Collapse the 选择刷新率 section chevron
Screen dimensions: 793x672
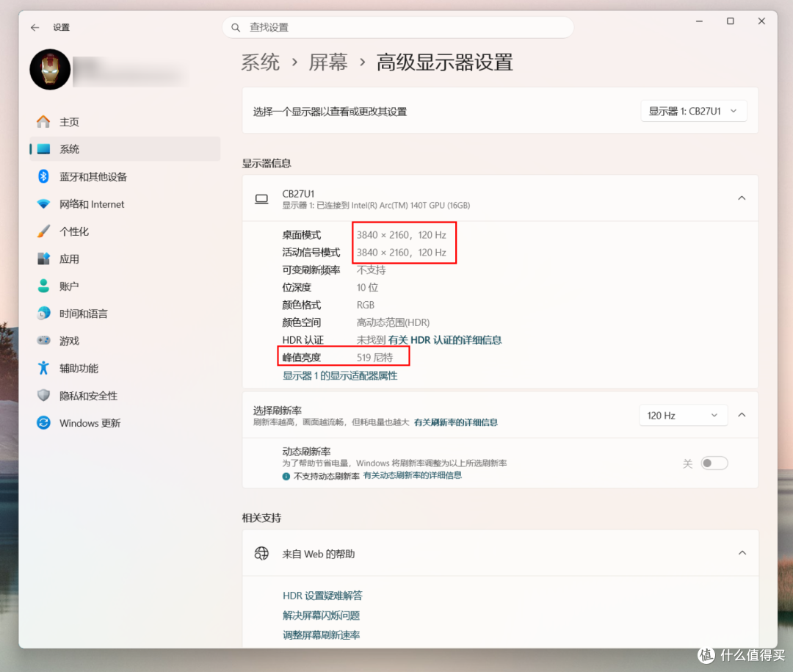pyautogui.click(x=742, y=415)
